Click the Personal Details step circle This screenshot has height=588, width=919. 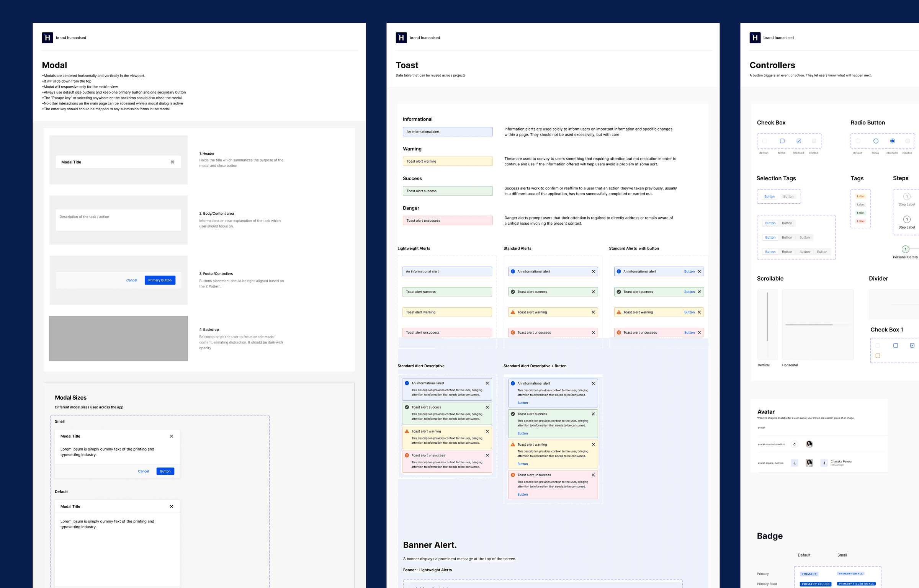(x=906, y=249)
